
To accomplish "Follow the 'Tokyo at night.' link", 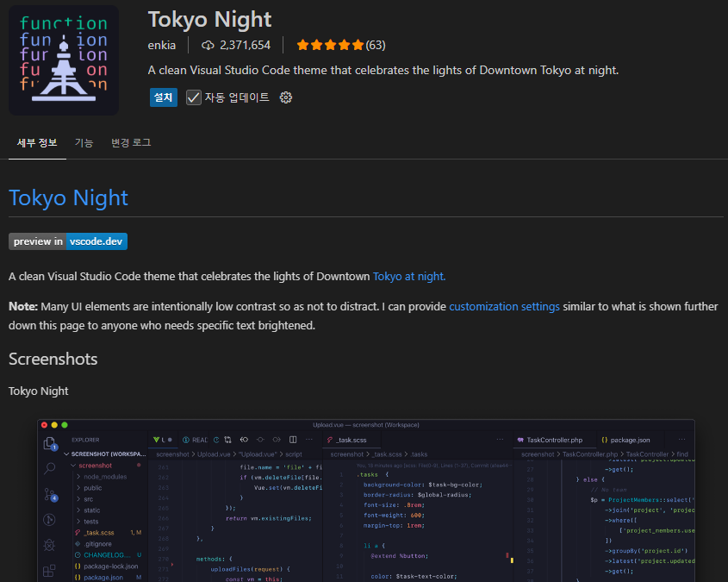I will pyautogui.click(x=409, y=277).
